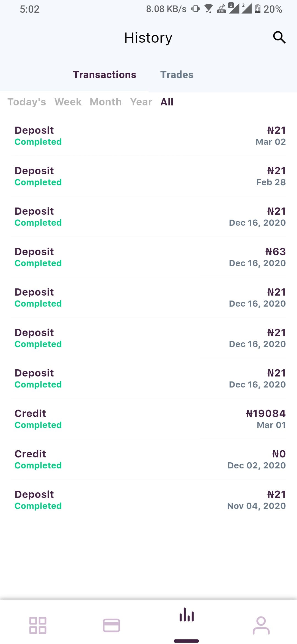Image resolution: width=297 pixels, height=644 pixels.
Task: Filter history by Week
Action: pos(68,102)
